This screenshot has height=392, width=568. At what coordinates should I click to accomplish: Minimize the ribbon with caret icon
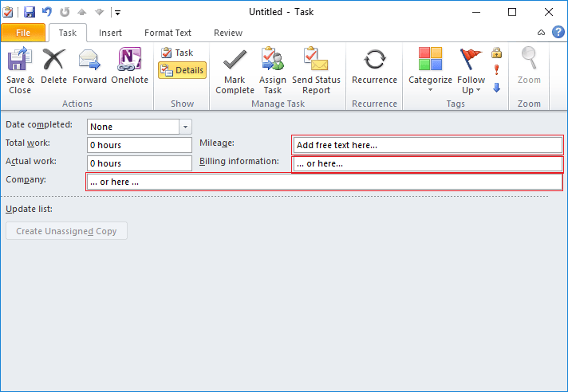tap(541, 33)
